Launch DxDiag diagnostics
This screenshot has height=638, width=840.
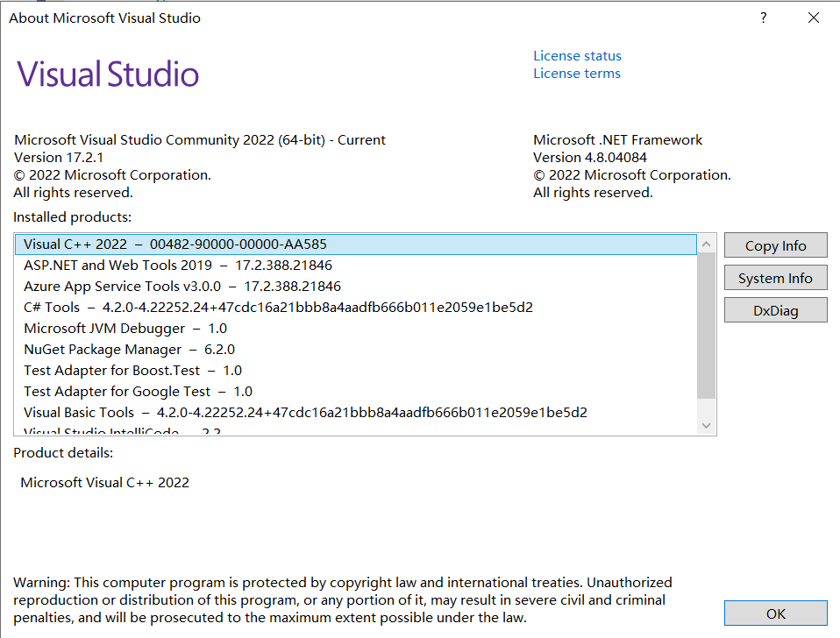coord(775,309)
